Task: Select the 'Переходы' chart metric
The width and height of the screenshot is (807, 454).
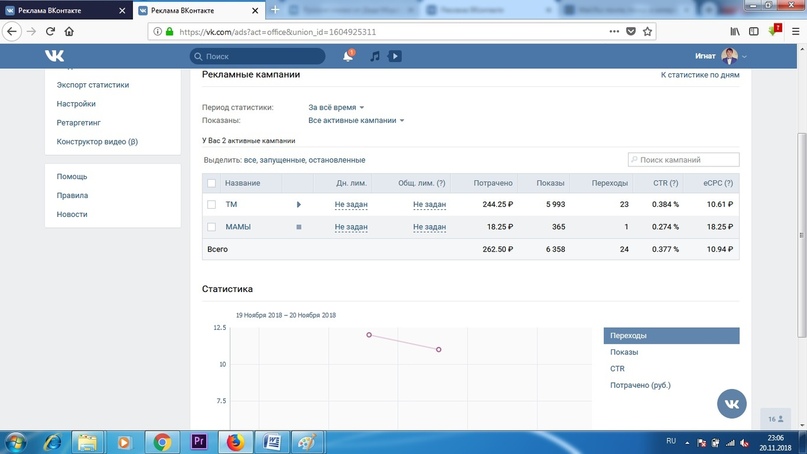Action: tap(671, 336)
